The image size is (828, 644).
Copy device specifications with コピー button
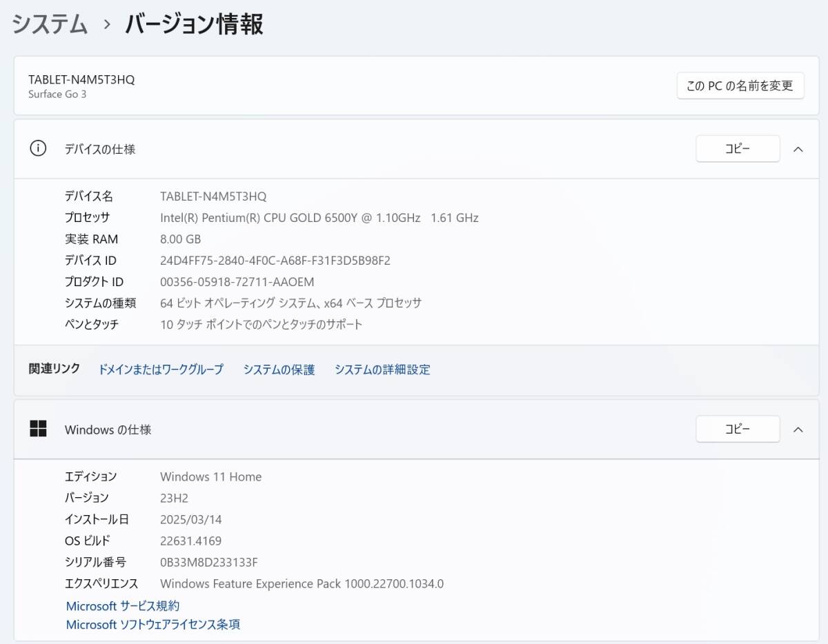tap(738, 149)
